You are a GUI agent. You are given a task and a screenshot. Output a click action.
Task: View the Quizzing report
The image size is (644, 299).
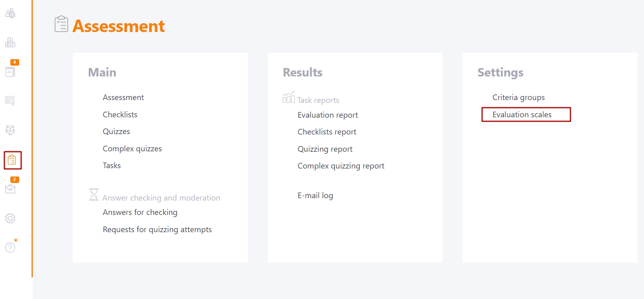[x=325, y=149]
